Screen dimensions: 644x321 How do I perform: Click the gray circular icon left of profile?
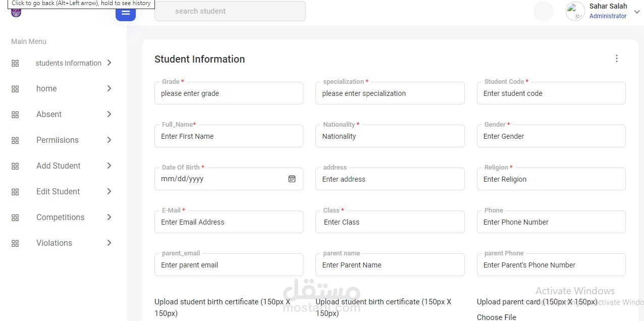click(544, 11)
